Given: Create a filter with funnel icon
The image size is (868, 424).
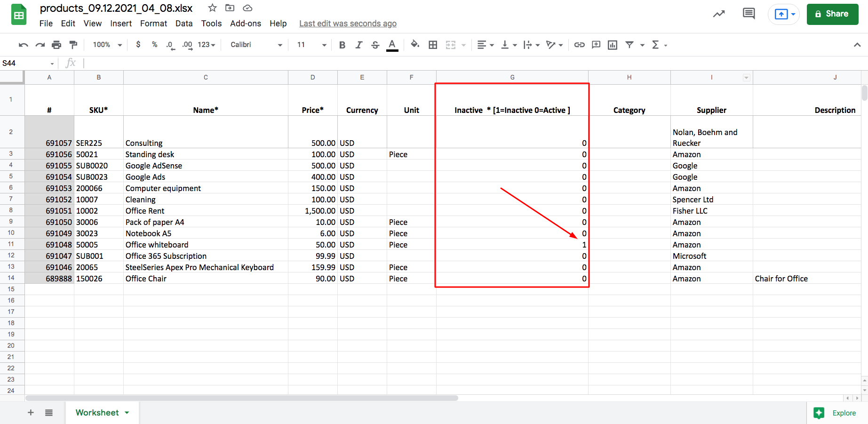Looking at the screenshot, I should pos(629,45).
